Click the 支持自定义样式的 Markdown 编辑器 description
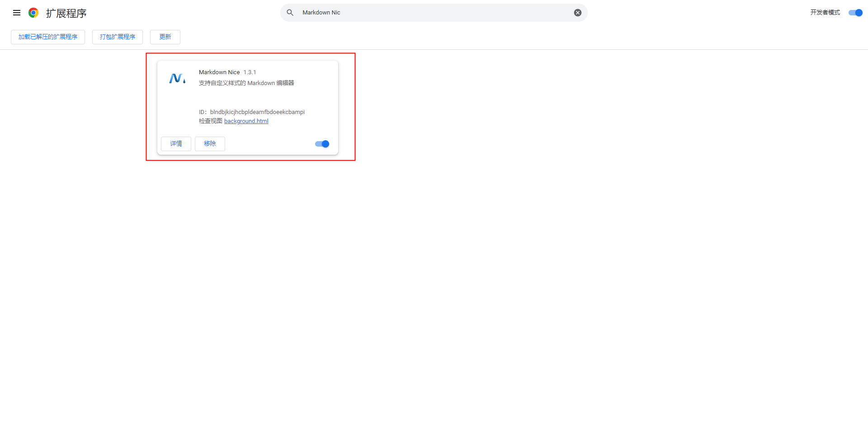 tap(246, 83)
